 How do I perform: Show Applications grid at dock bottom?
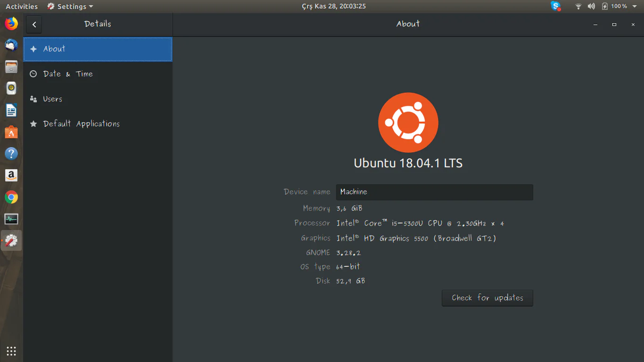coord(11,351)
